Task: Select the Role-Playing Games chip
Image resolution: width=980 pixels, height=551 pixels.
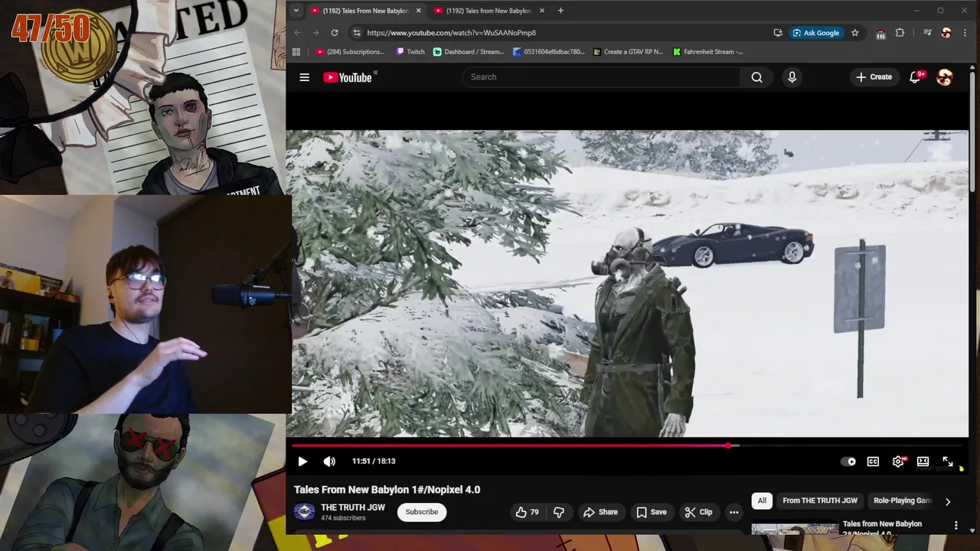Action: tap(903, 500)
